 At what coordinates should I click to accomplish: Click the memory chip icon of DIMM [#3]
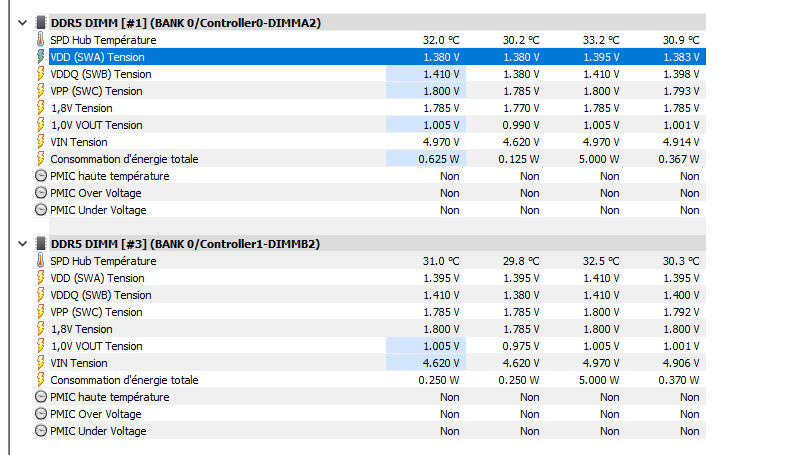(41, 243)
